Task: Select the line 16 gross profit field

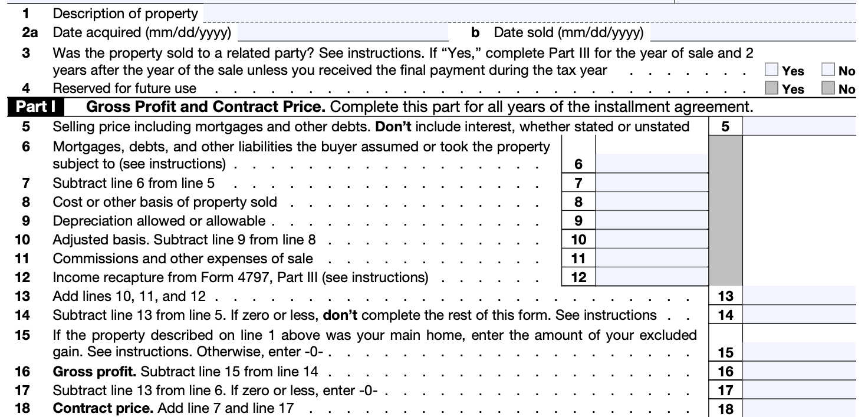Action: [x=799, y=371]
